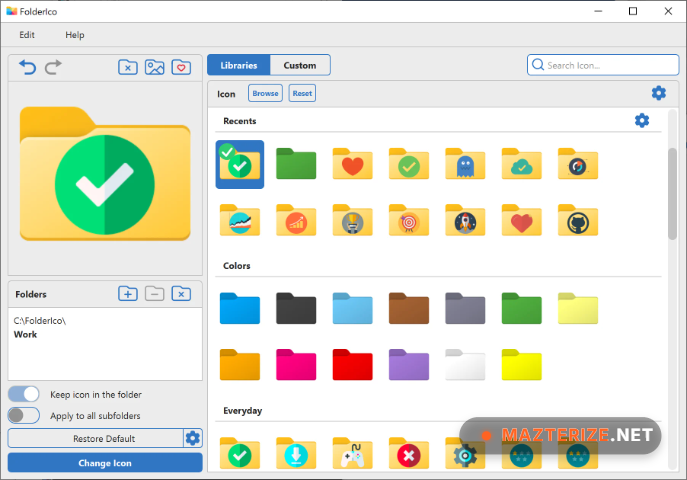Click the remove folder icon in preview toolbar
This screenshot has width=687, height=480.
pos(128,67)
